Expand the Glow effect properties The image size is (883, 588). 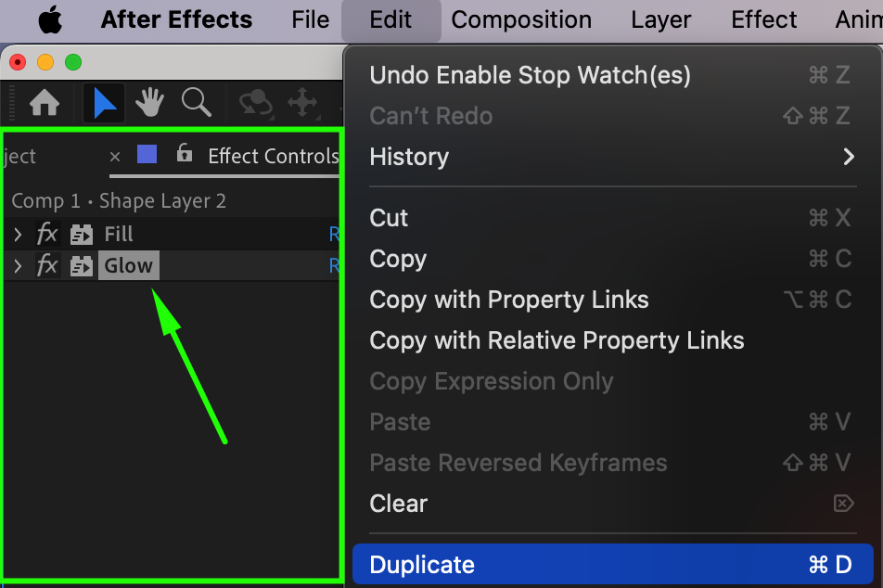click(x=18, y=265)
